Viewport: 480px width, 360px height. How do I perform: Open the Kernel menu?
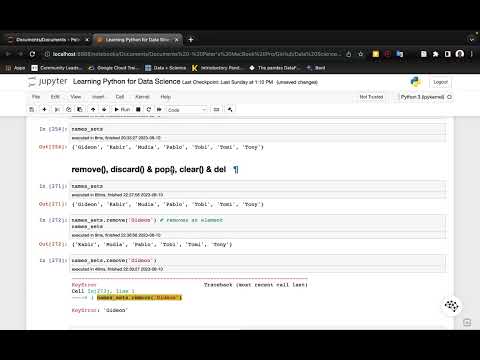(x=142, y=97)
